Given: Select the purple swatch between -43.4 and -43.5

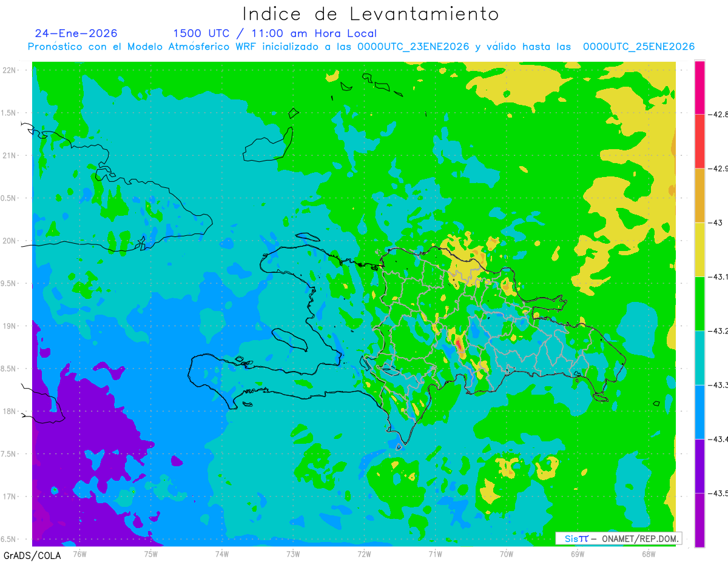Looking at the screenshot, I should click(699, 466).
